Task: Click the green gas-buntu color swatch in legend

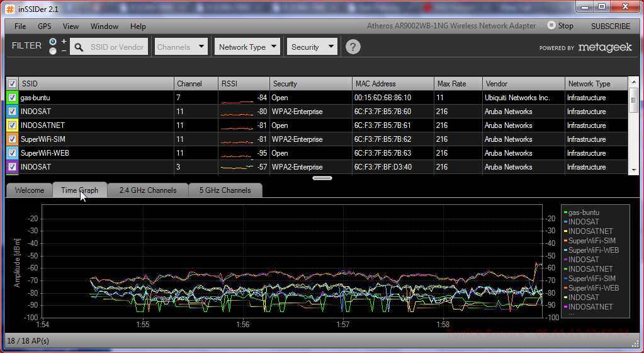Action: pos(565,212)
